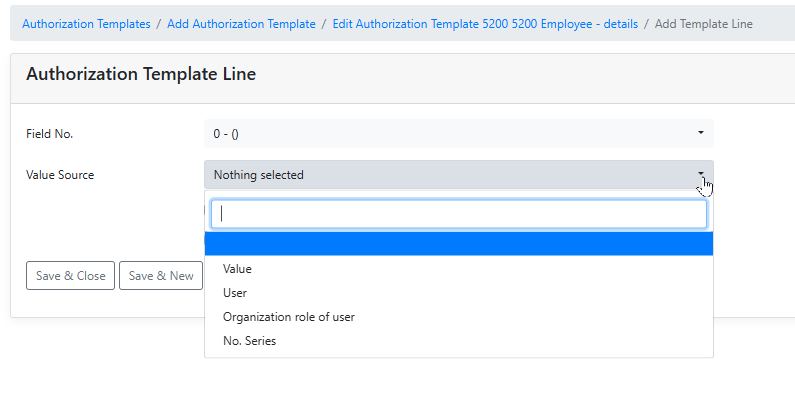Screen dimensions: 795x411
Task: Open the Add Authorization Template breadcrumb
Action: (243, 23)
